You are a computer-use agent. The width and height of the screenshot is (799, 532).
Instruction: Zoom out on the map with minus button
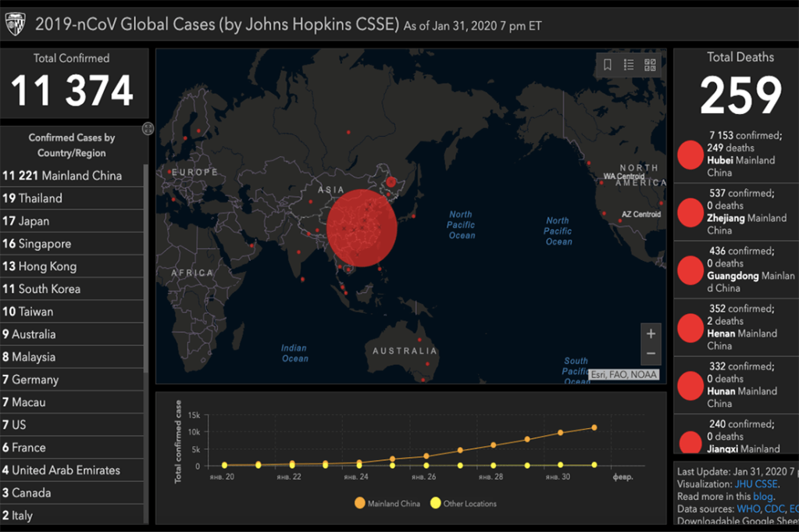point(651,354)
